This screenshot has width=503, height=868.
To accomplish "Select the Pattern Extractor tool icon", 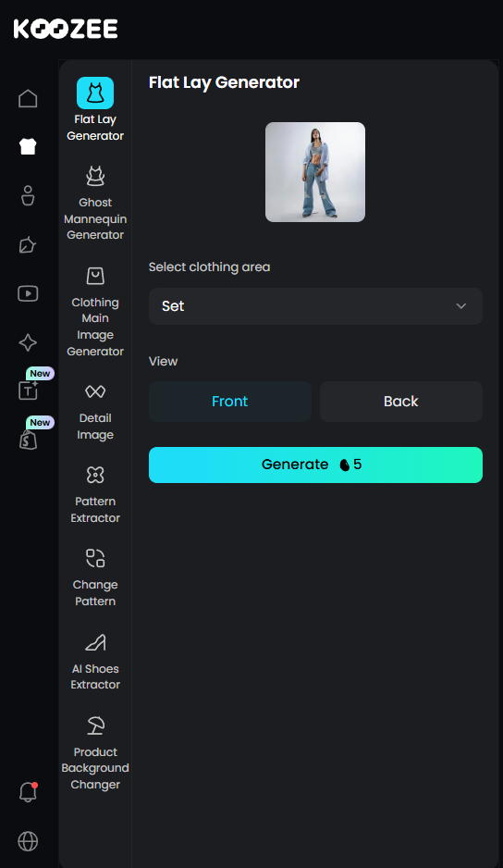I will (x=95, y=475).
